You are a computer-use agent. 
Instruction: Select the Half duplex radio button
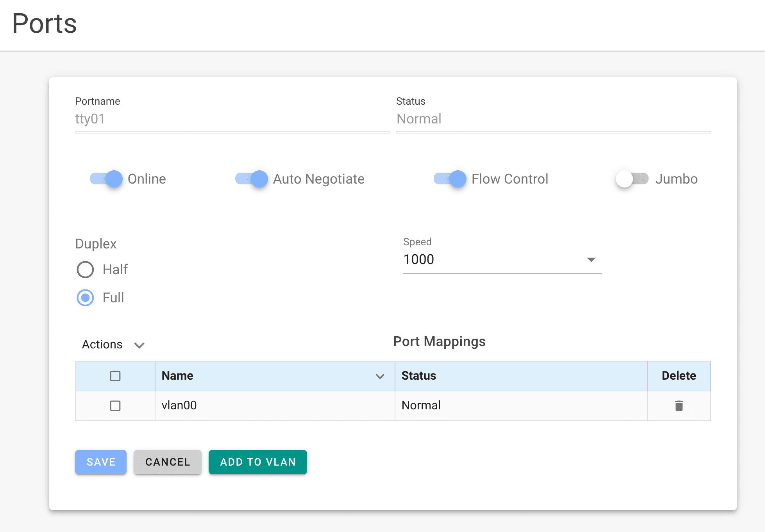pyautogui.click(x=85, y=270)
